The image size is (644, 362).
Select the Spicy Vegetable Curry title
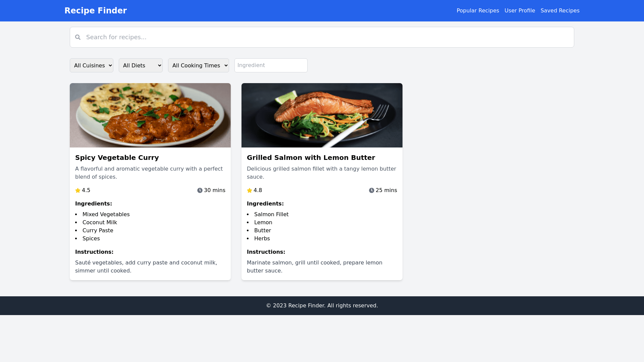[117, 158]
